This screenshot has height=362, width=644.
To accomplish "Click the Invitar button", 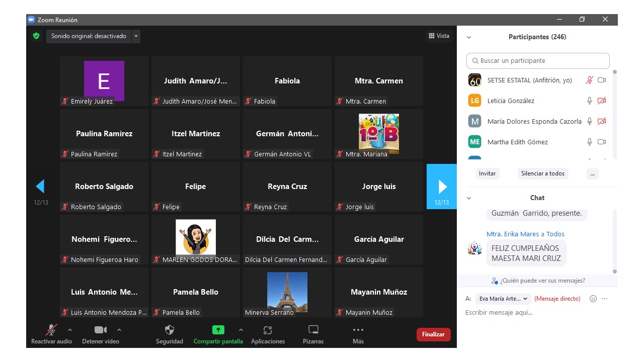I will (x=487, y=173).
